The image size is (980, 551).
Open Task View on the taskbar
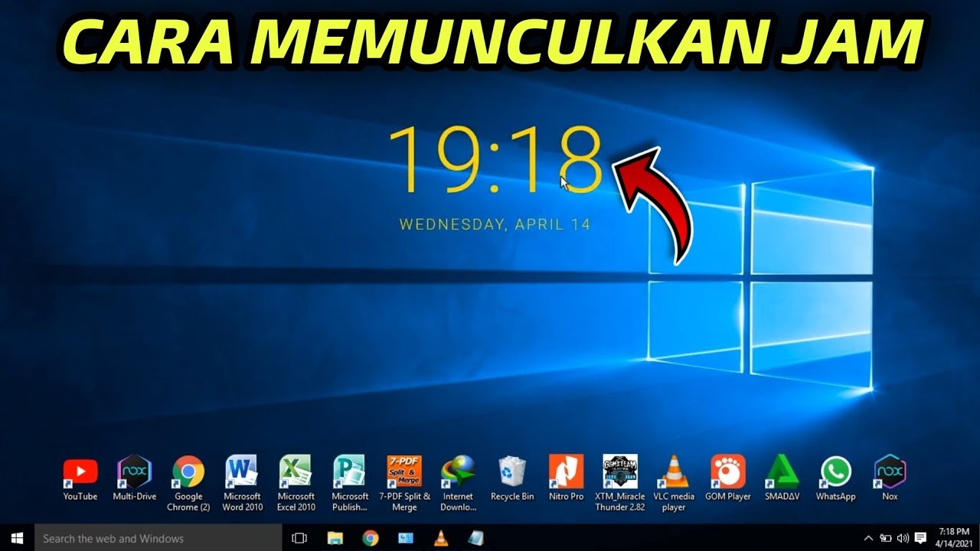click(299, 538)
